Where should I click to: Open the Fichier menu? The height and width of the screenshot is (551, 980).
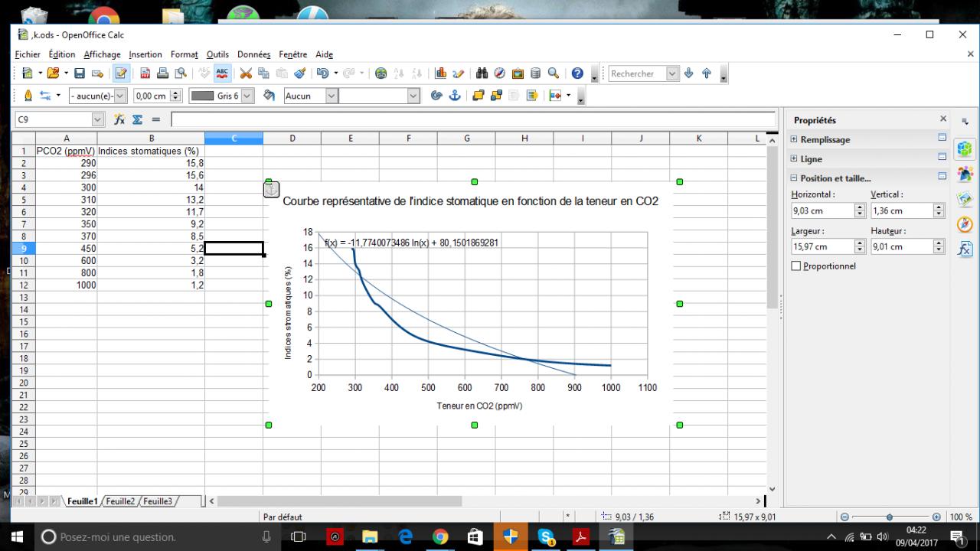click(28, 54)
